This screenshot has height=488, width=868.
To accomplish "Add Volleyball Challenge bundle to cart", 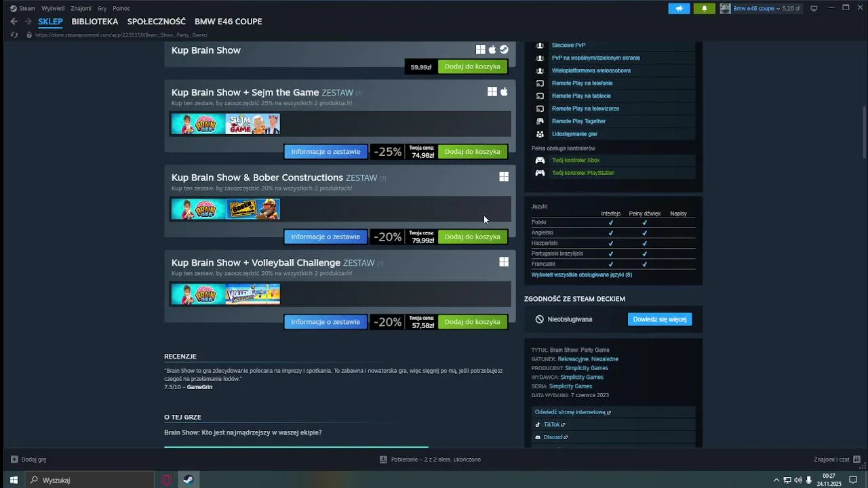I will (x=473, y=322).
